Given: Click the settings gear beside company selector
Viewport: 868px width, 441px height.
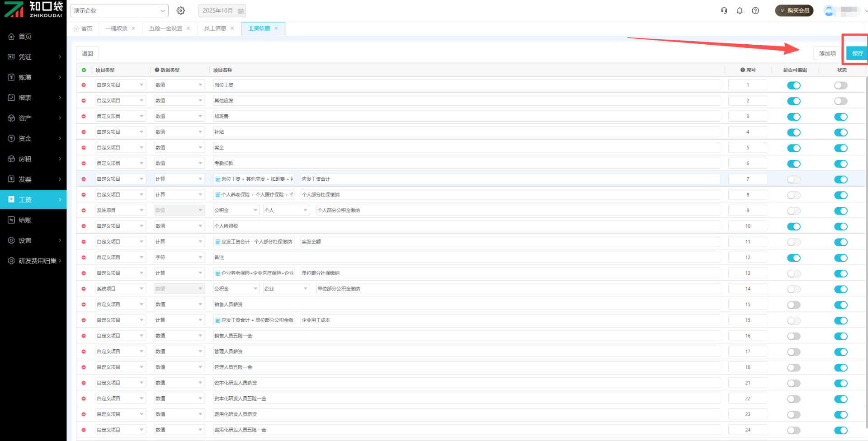Looking at the screenshot, I should pos(181,11).
